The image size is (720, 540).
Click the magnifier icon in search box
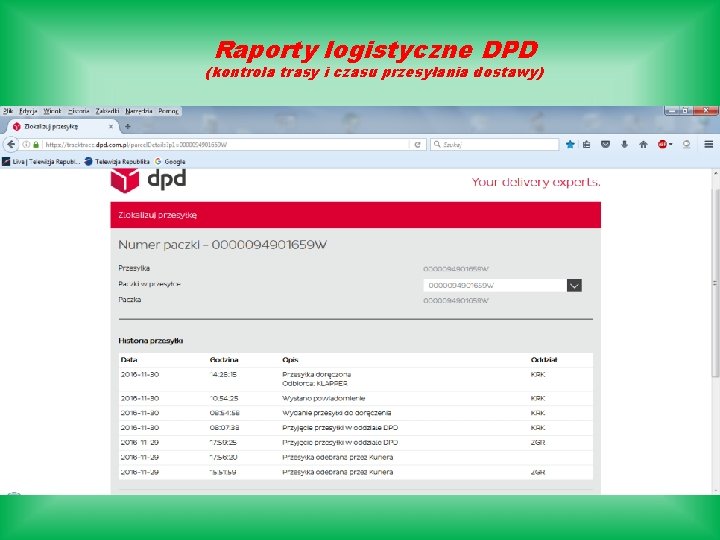[437, 145]
